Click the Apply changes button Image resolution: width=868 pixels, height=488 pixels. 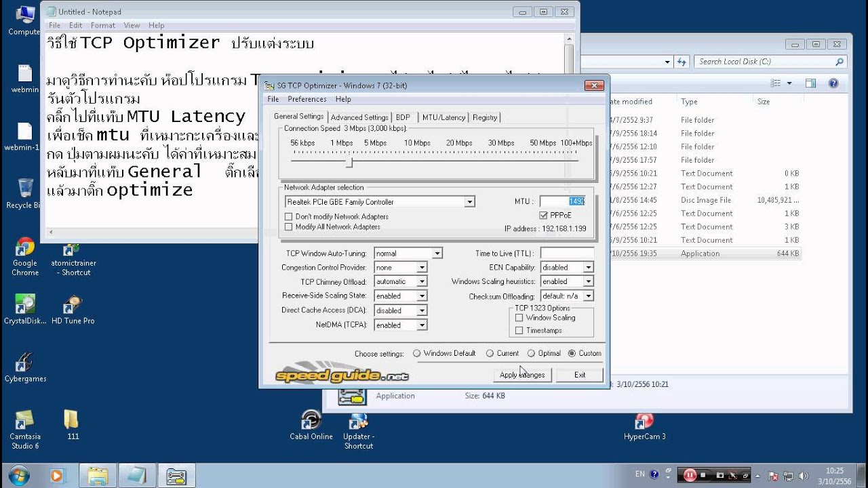[x=522, y=375]
